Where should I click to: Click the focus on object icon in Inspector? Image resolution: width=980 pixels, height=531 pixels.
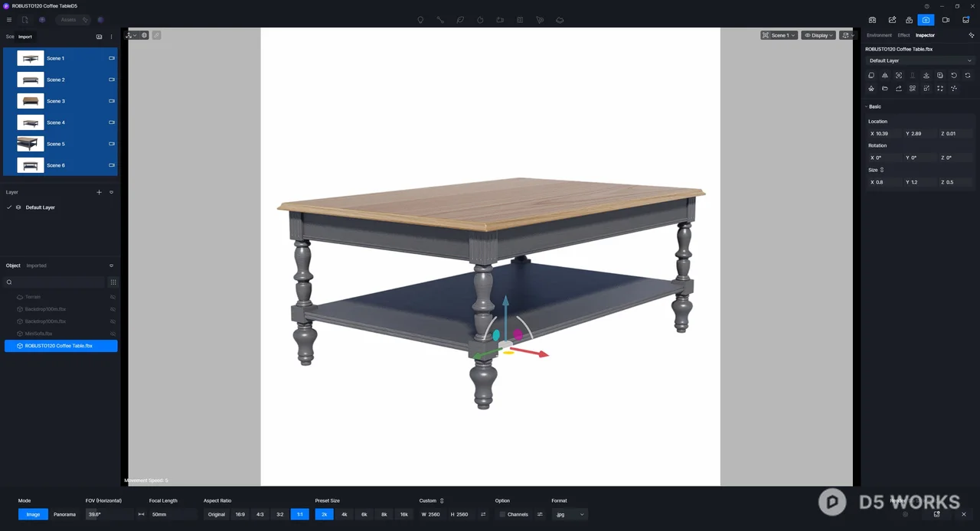pos(899,76)
